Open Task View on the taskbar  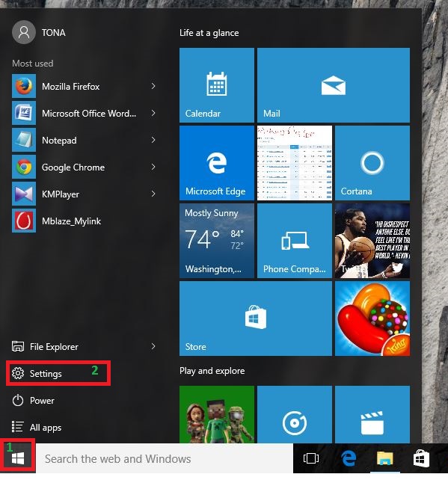311,458
